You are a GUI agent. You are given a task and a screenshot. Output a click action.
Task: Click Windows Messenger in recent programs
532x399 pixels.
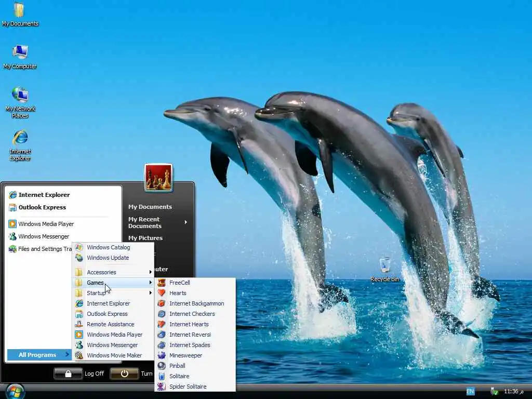[64, 236]
